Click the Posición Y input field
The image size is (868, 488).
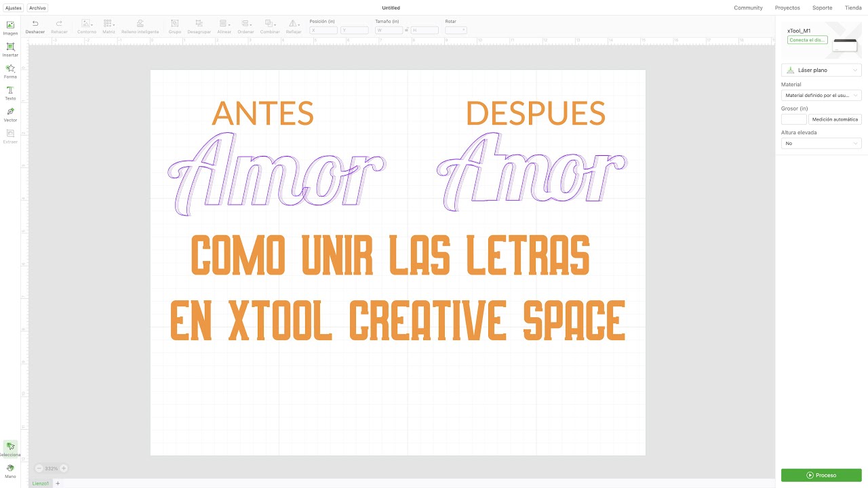355,30
